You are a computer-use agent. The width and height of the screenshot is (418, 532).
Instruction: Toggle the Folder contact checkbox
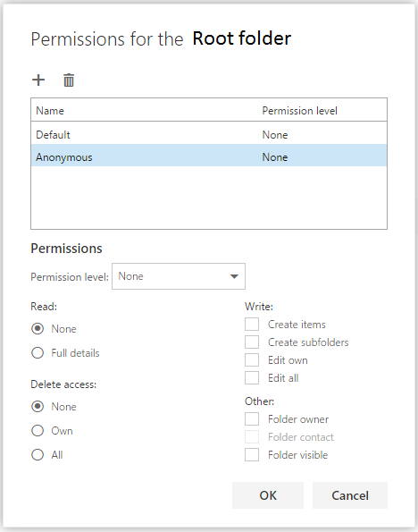pyautogui.click(x=252, y=437)
